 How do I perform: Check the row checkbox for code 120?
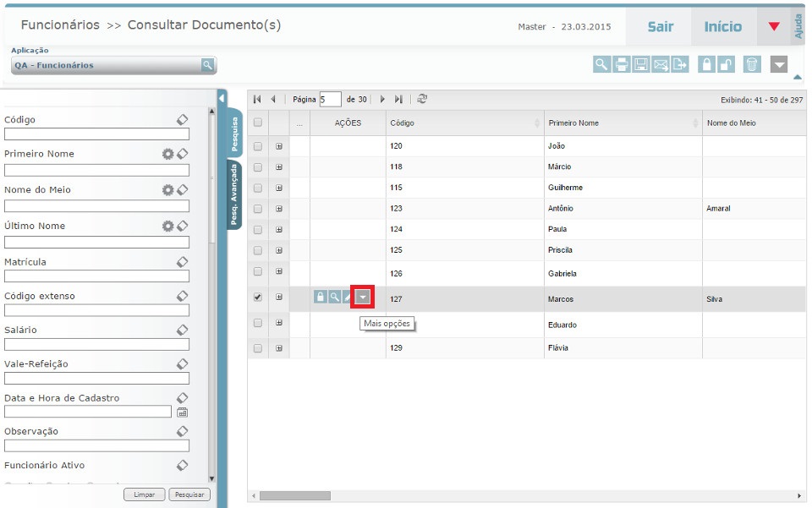pyautogui.click(x=258, y=145)
